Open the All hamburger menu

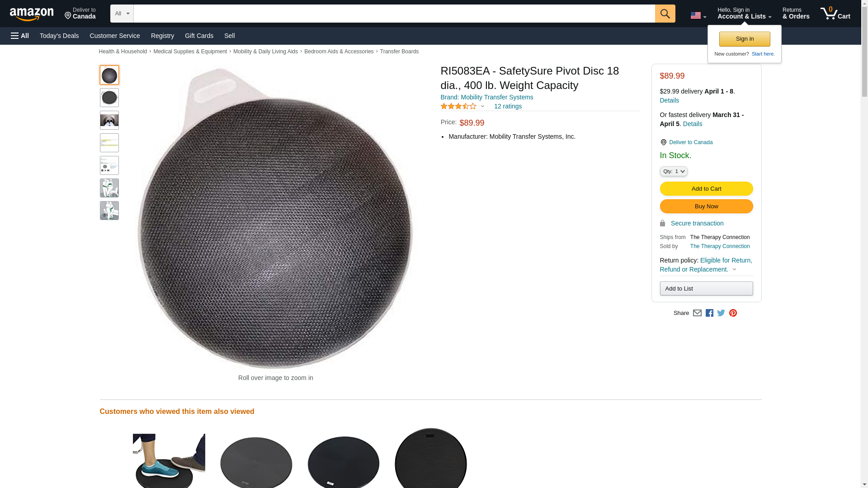pyautogui.click(x=20, y=36)
